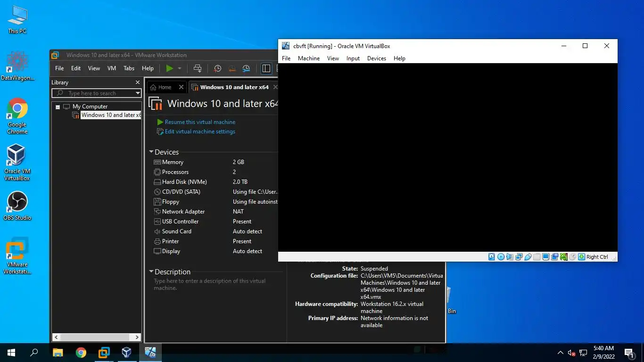Select Windows 10 and later x64 in Library tree
Image resolution: width=644 pixels, height=362 pixels.
point(111,115)
